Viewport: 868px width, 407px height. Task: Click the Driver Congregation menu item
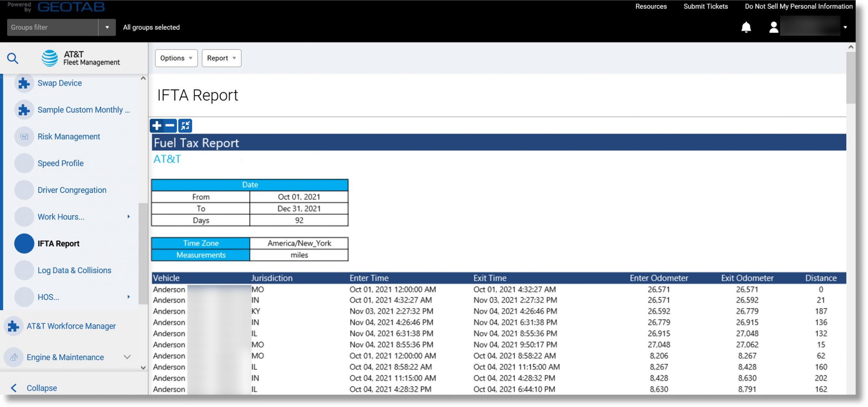click(72, 190)
